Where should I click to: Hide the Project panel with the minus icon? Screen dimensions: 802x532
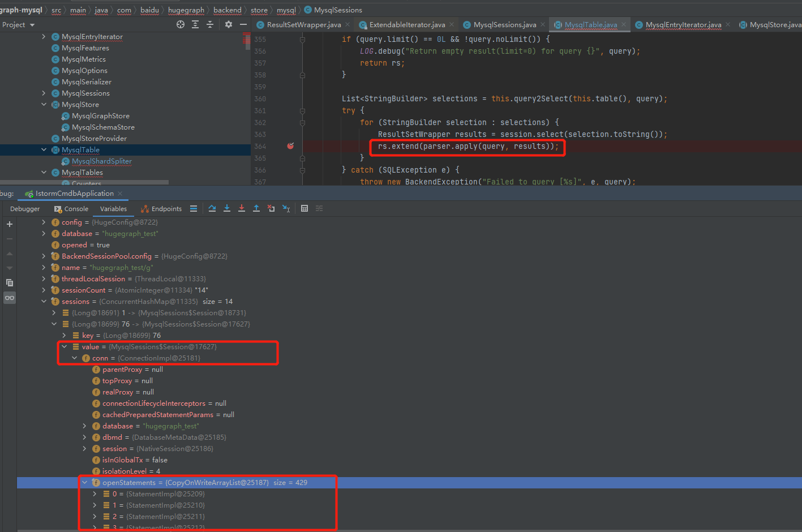tap(243, 24)
